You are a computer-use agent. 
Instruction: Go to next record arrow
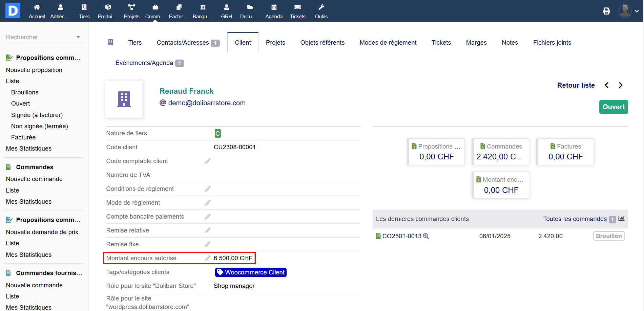tap(621, 85)
